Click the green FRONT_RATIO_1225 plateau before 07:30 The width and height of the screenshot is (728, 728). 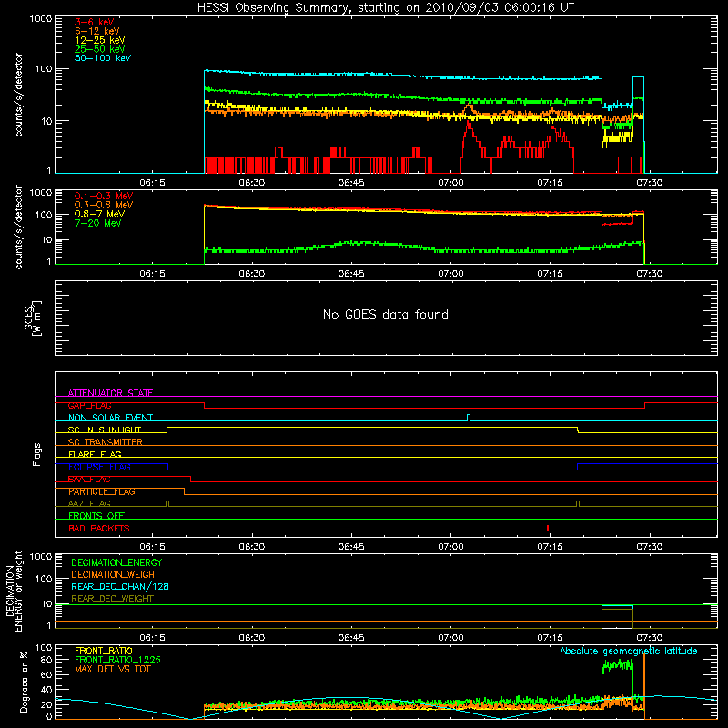[x=617, y=666]
